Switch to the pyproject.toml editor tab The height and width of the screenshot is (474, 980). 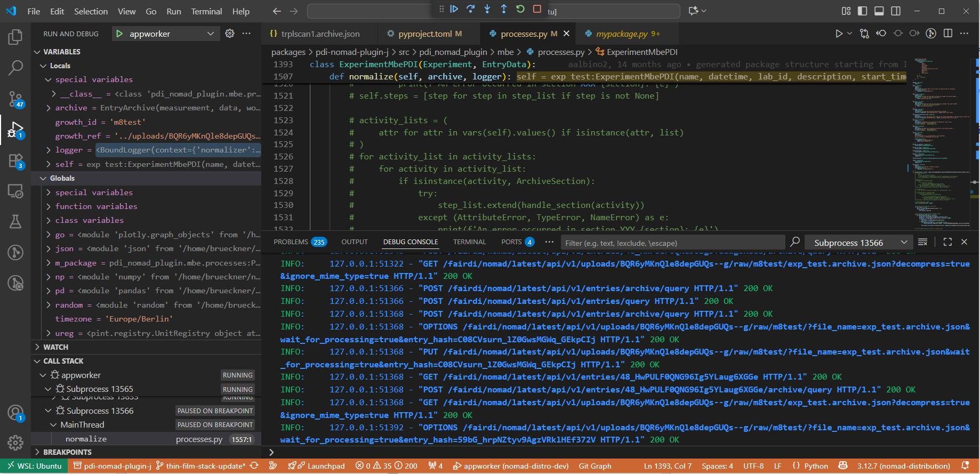tap(424, 34)
